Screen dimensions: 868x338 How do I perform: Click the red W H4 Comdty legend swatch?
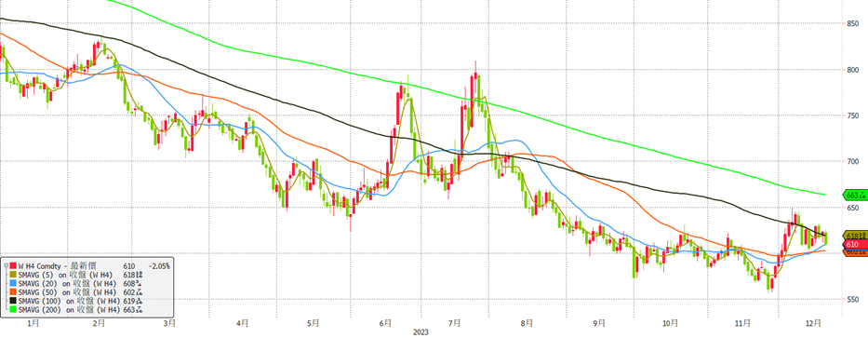pos(13,265)
